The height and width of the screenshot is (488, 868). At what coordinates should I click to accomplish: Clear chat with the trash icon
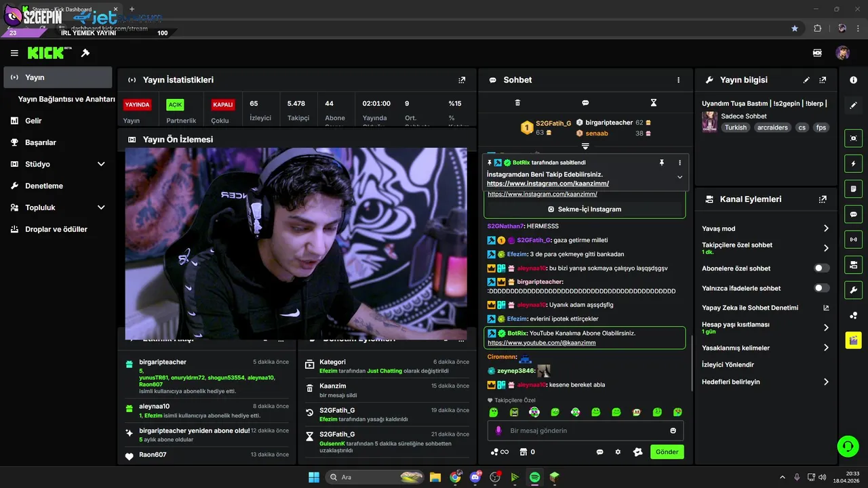517,103
